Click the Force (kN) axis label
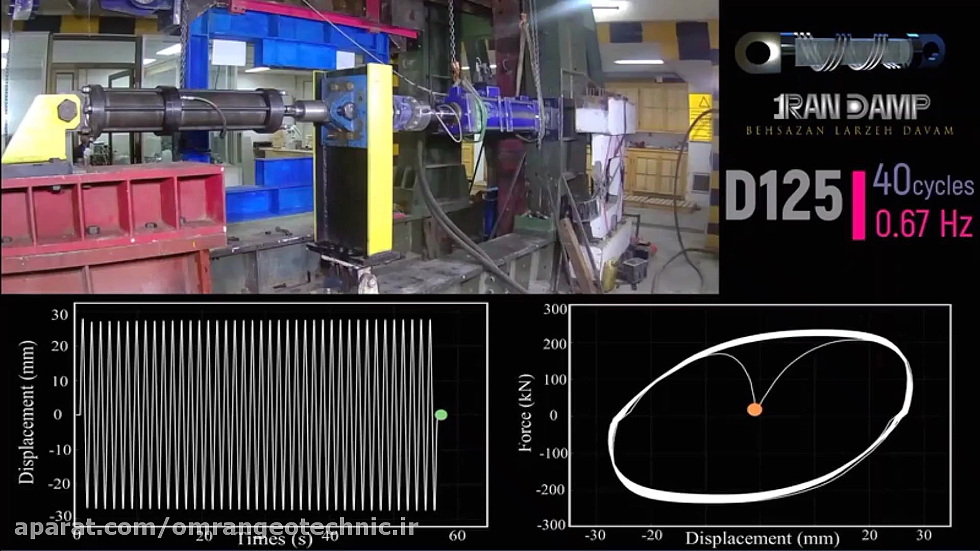The image size is (980, 551). (525, 413)
